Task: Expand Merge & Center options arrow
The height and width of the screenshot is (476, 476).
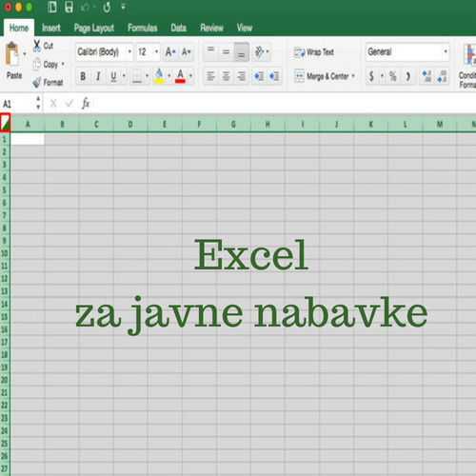Action: (353, 76)
